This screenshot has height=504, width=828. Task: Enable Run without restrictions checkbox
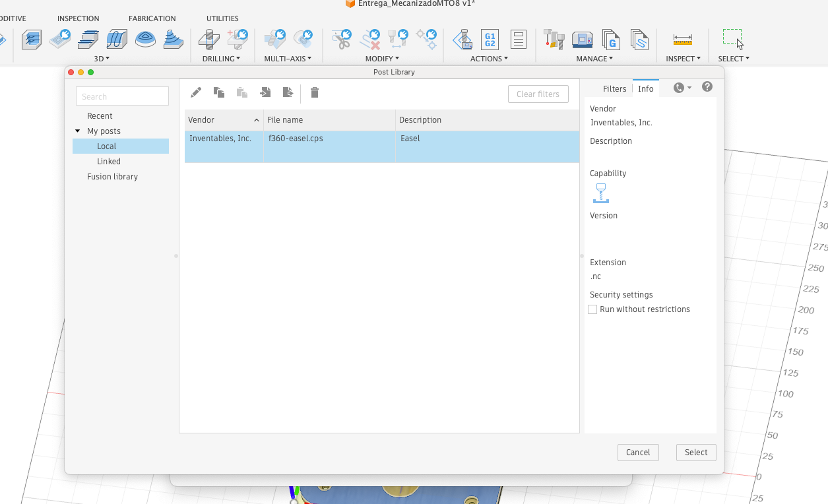(x=592, y=309)
